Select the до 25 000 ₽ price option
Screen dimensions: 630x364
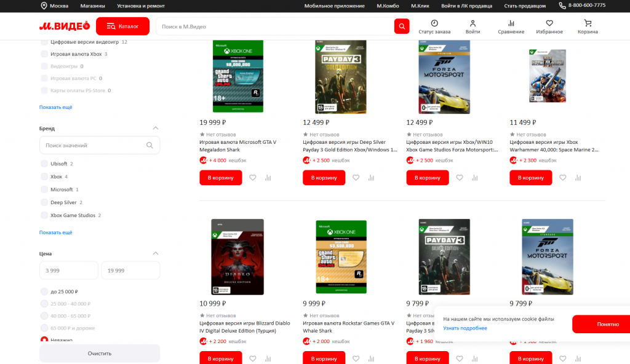click(x=44, y=291)
